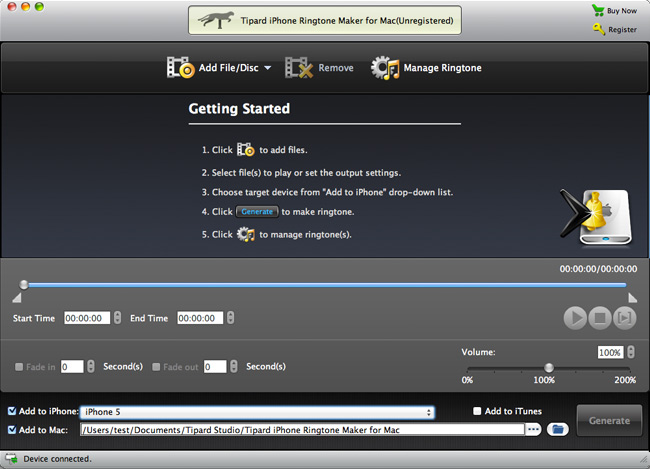
Task: Adjust the Start Time stepper
Action: pos(118,318)
